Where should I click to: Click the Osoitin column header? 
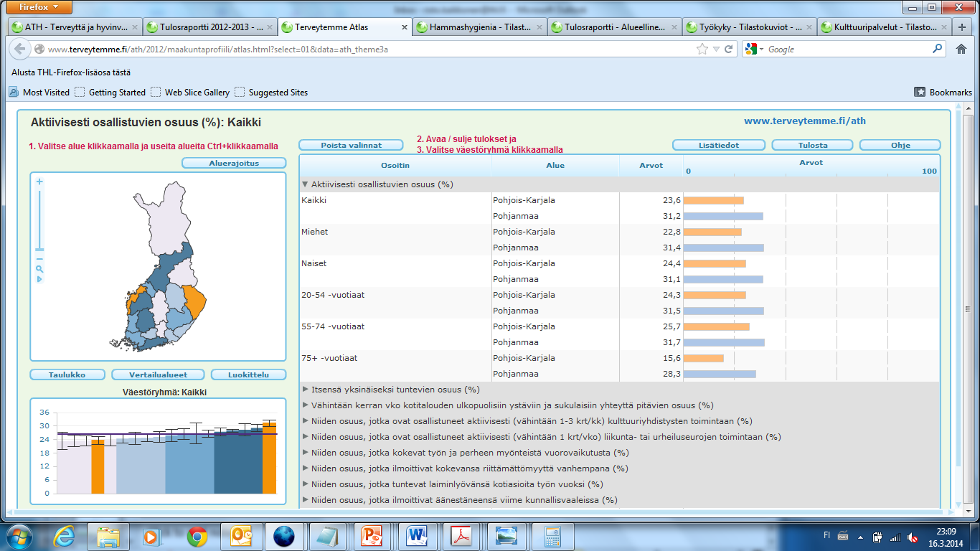[x=395, y=165]
